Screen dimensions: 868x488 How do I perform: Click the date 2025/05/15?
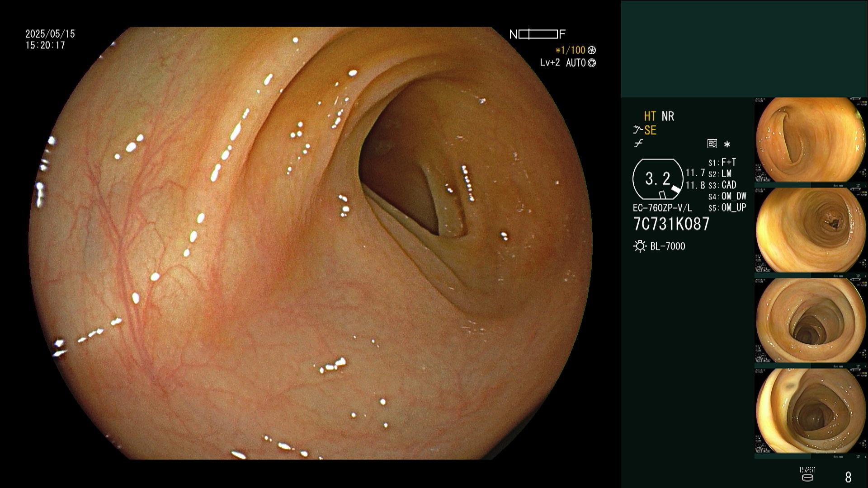pyautogui.click(x=50, y=34)
